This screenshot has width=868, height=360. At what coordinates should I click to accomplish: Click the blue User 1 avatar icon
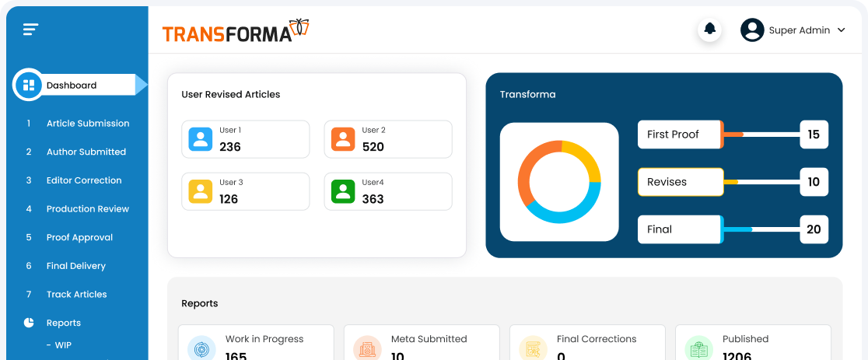click(200, 139)
